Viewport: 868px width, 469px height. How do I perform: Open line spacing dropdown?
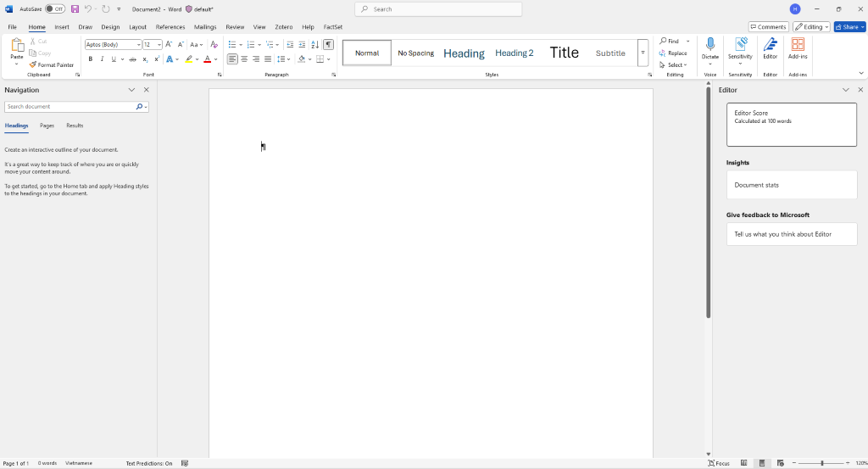[x=283, y=59]
